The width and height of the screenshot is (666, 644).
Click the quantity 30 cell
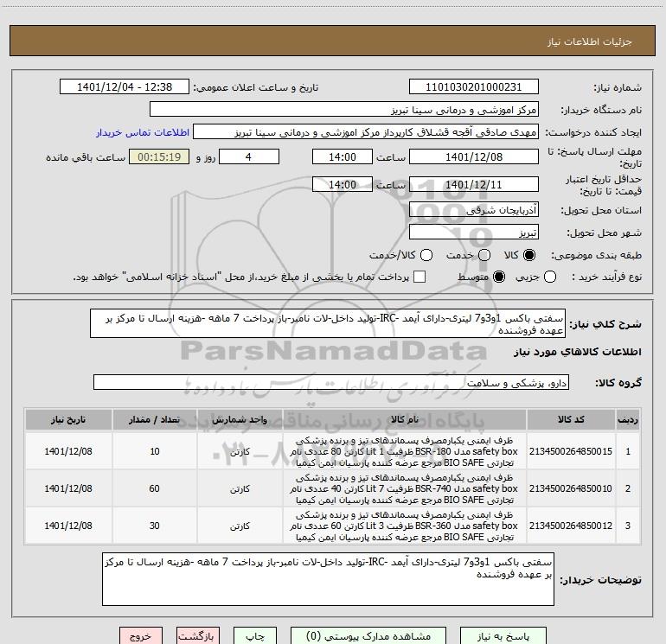[154, 526]
